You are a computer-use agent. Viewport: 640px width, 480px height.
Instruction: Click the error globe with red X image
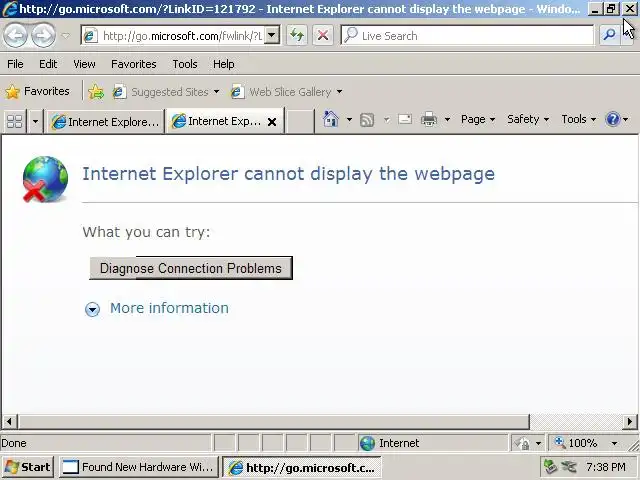tap(45, 179)
